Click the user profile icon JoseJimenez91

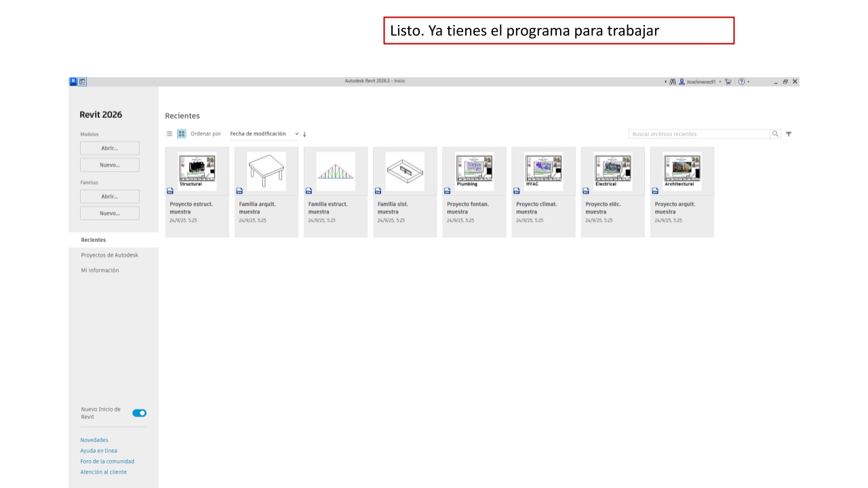click(682, 81)
